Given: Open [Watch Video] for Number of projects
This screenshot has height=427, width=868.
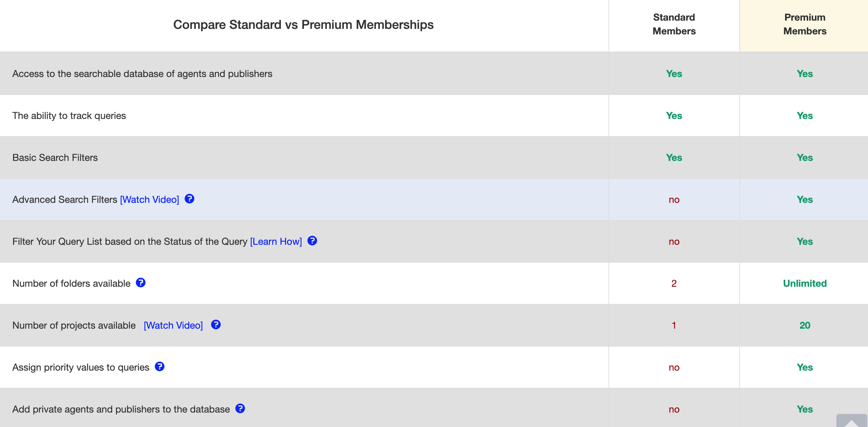Looking at the screenshot, I should click(x=173, y=325).
